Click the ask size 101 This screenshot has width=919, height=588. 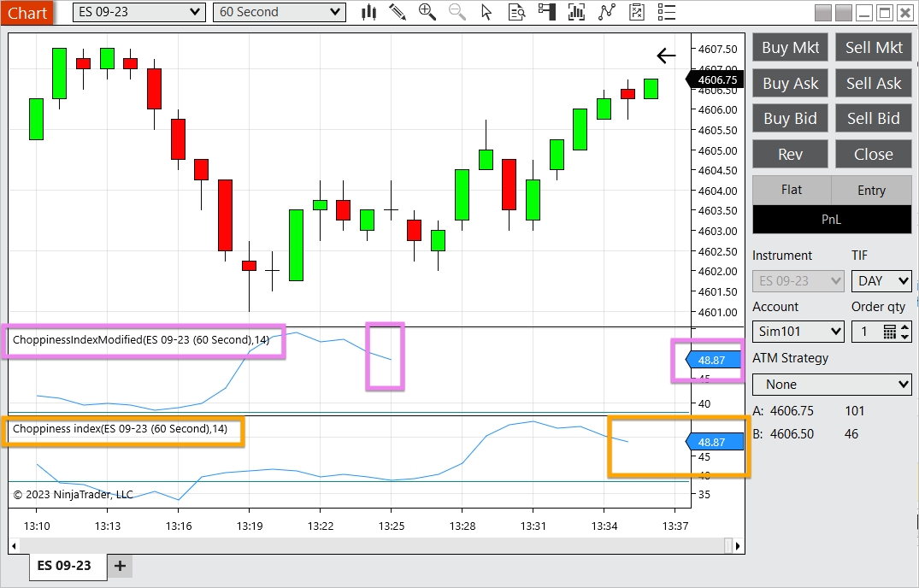(x=855, y=411)
